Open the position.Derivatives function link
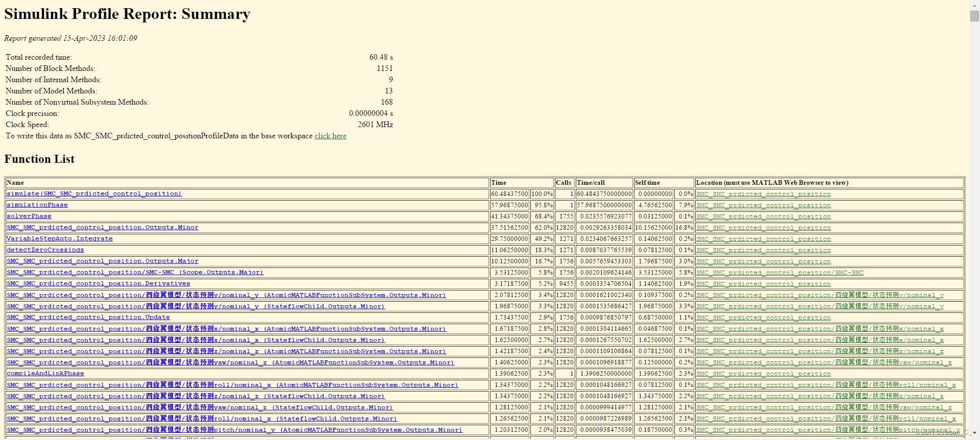Viewport: 980px width, 440px height. click(99, 284)
